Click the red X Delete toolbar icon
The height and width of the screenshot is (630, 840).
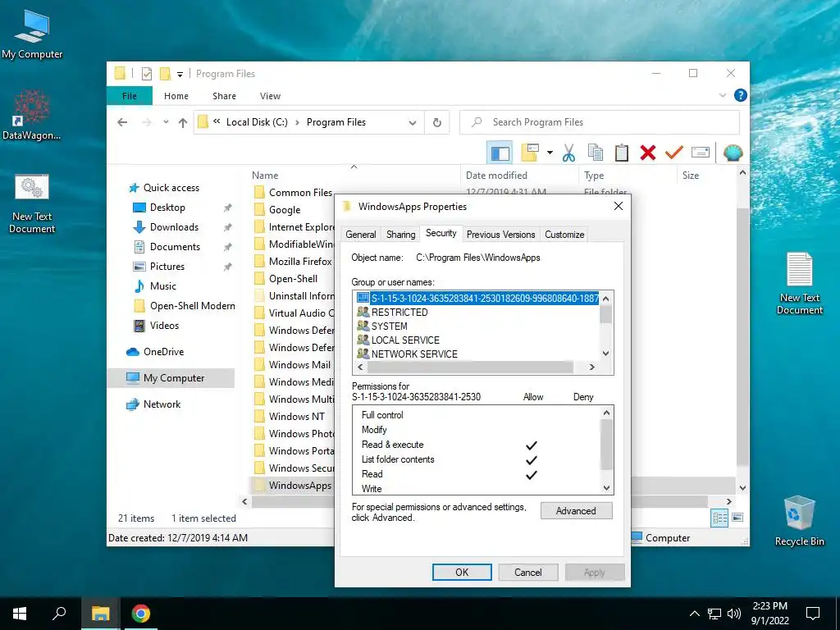point(648,153)
